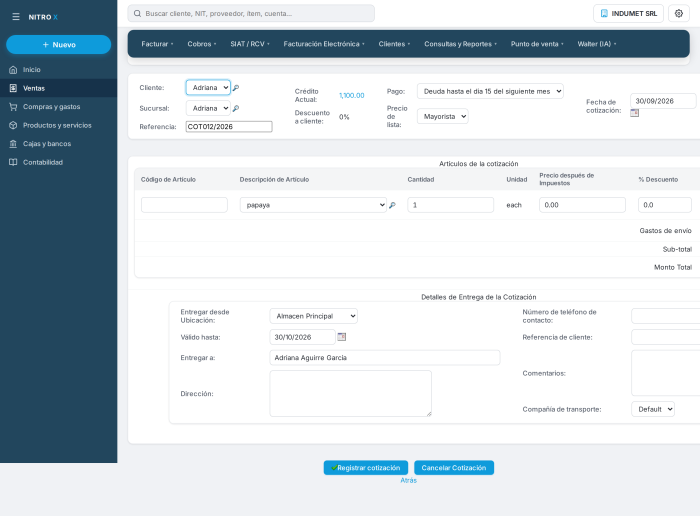
Task: Open the Facturación Electrónica menu
Action: [324, 44]
